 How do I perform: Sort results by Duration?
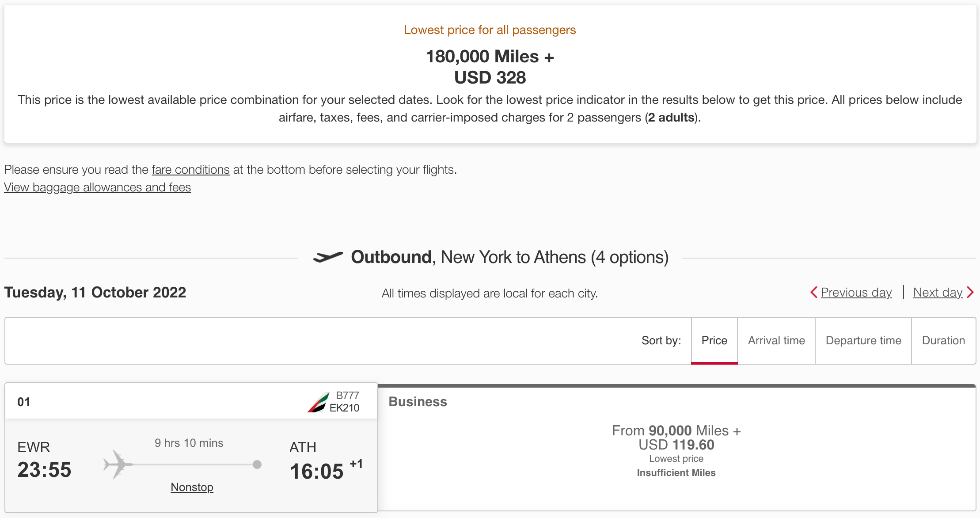943,340
